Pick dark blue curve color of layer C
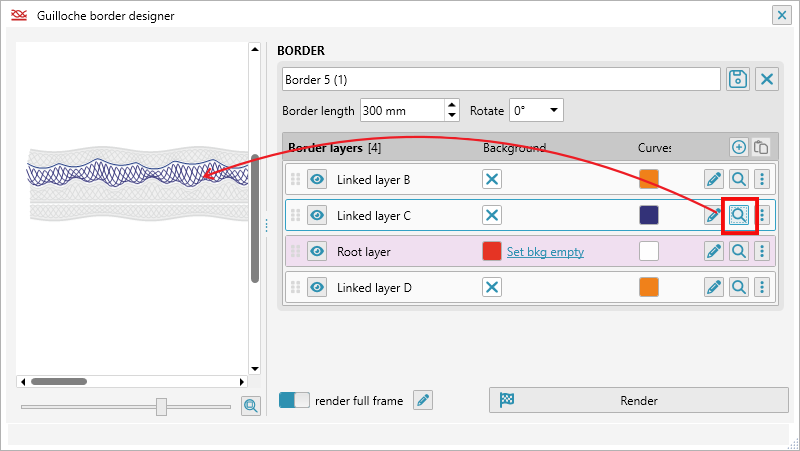800x451 pixels. tap(649, 215)
